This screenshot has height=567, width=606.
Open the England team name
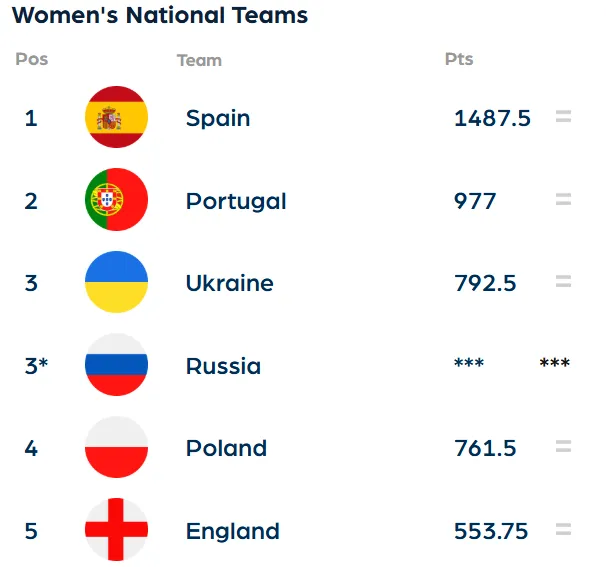[232, 531]
